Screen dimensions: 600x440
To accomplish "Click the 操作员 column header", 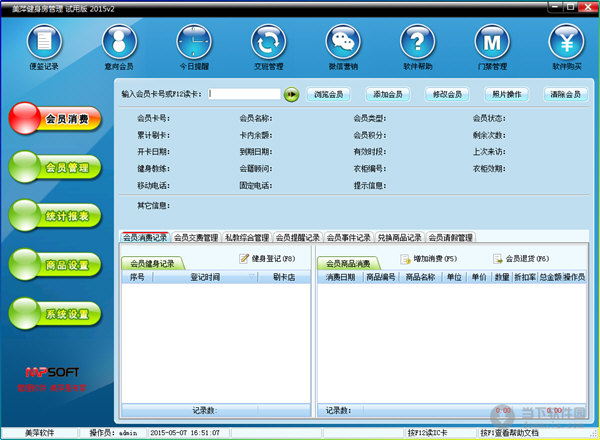I will point(574,277).
